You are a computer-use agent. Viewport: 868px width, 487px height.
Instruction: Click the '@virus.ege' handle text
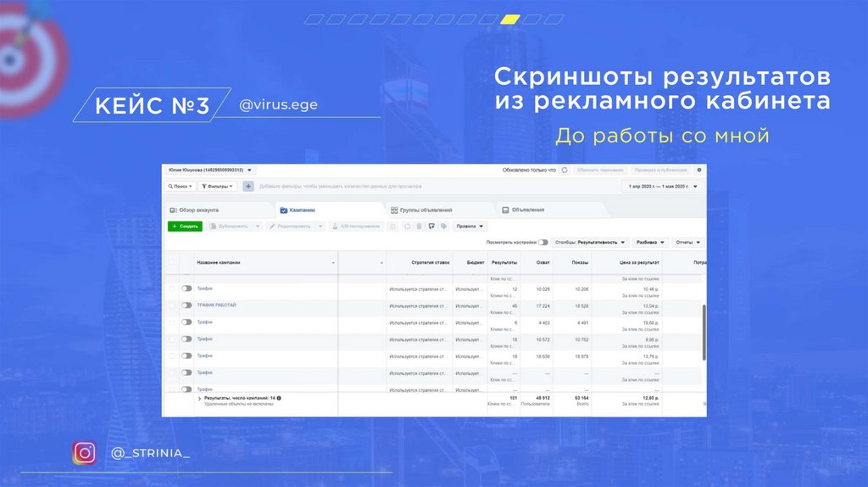[278, 104]
